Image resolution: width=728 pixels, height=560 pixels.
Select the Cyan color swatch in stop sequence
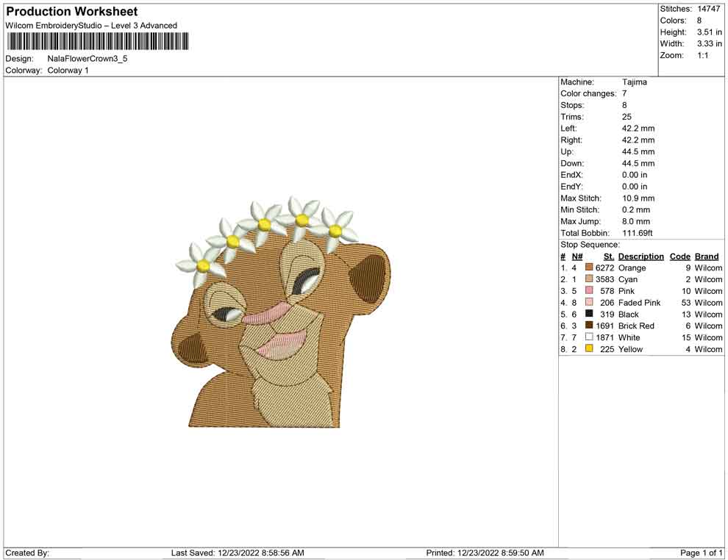click(x=588, y=279)
